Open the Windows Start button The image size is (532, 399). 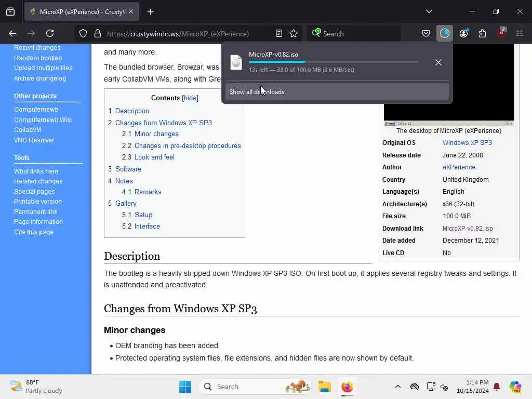point(185,387)
